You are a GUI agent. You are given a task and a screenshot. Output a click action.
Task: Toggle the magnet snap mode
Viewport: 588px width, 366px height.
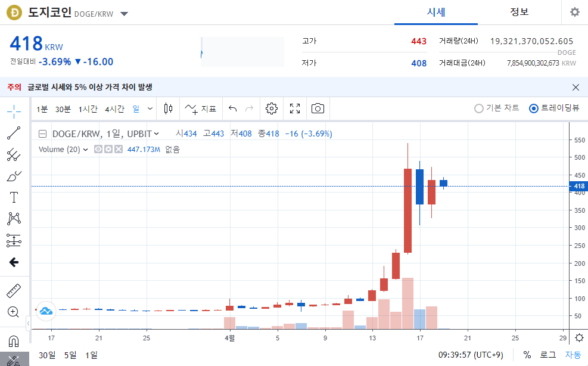pos(14,341)
